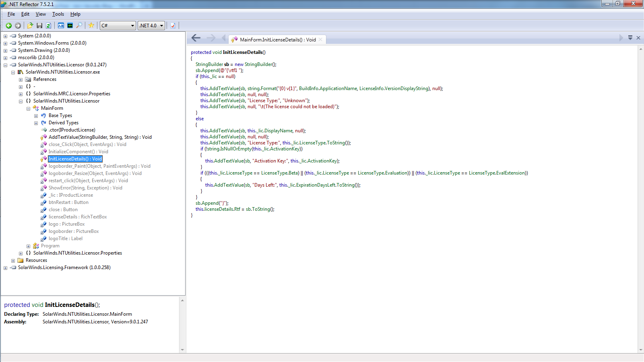Viewport: 644px width, 362px height.
Task: Click the Refresh assemblies icon
Action: (x=48, y=25)
